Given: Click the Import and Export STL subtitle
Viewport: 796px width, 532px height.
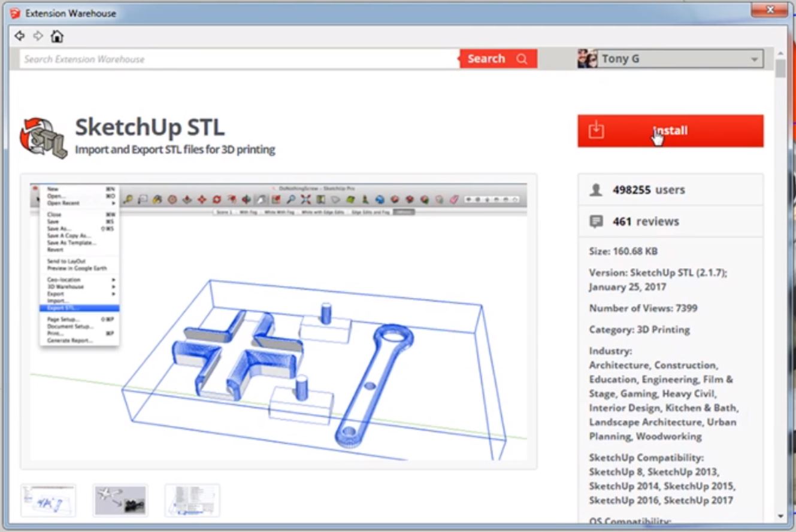Looking at the screenshot, I should (x=175, y=150).
